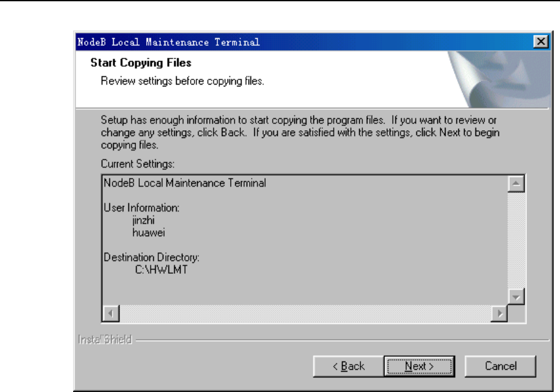
Task: Click the user name 'jinzhi'
Action: [x=143, y=220]
